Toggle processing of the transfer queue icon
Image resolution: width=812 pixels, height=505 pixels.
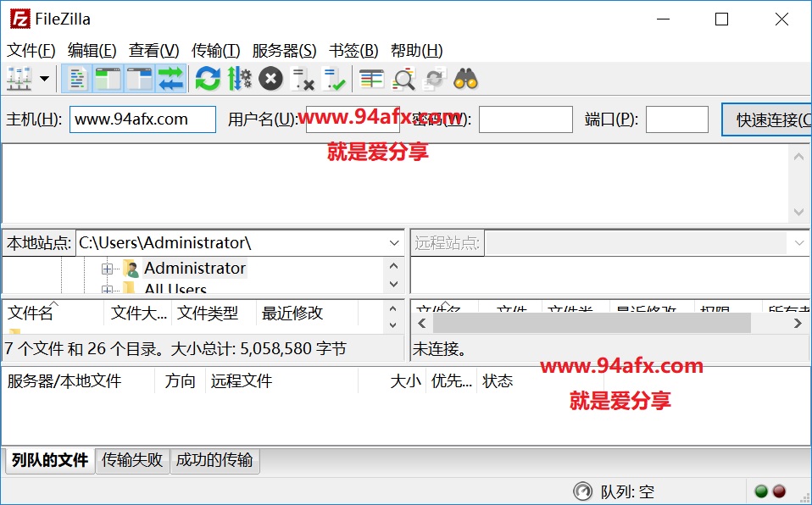tap(239, 80)
